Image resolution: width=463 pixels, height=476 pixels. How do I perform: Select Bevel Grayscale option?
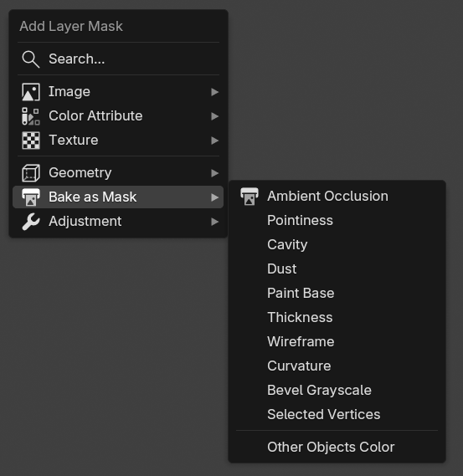coord(337,391)
